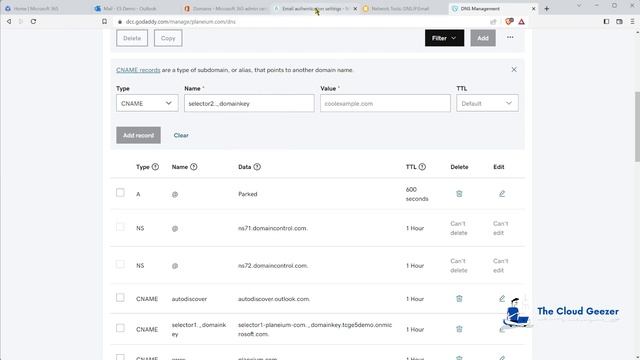
Task: Check the selector1._domainkey CNAME checkbox
Action: [x=120, y=328]
